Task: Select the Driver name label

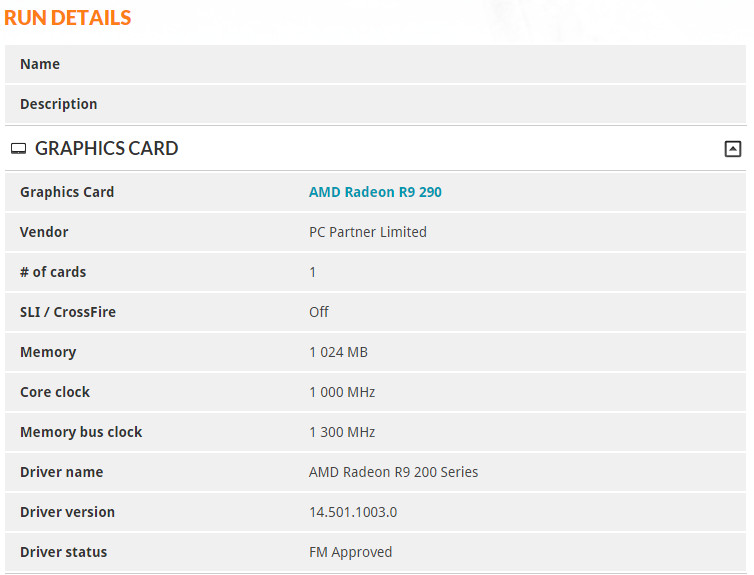Action: coord(62,472)
